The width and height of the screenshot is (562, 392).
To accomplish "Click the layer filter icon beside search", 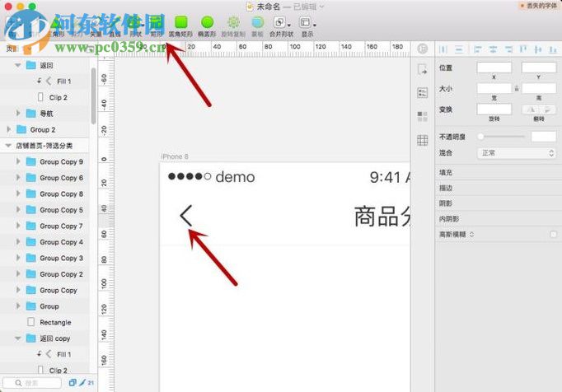I will (x=73, y=382).
